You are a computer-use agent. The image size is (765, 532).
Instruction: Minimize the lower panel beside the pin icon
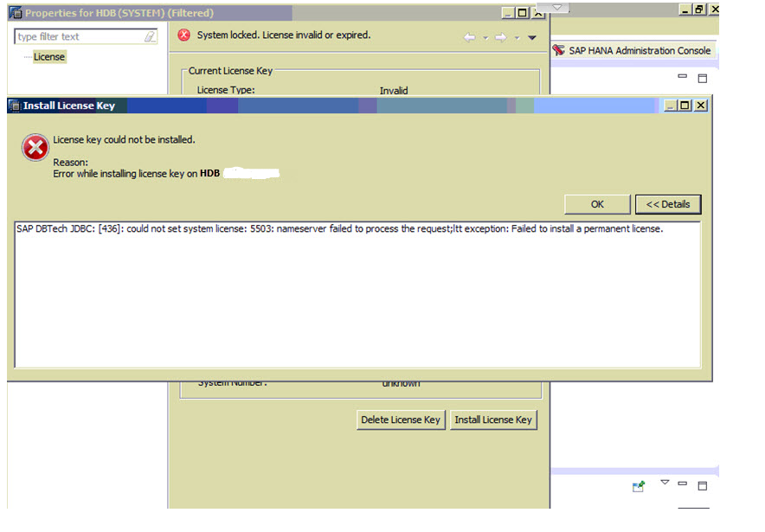pos(683,484)
